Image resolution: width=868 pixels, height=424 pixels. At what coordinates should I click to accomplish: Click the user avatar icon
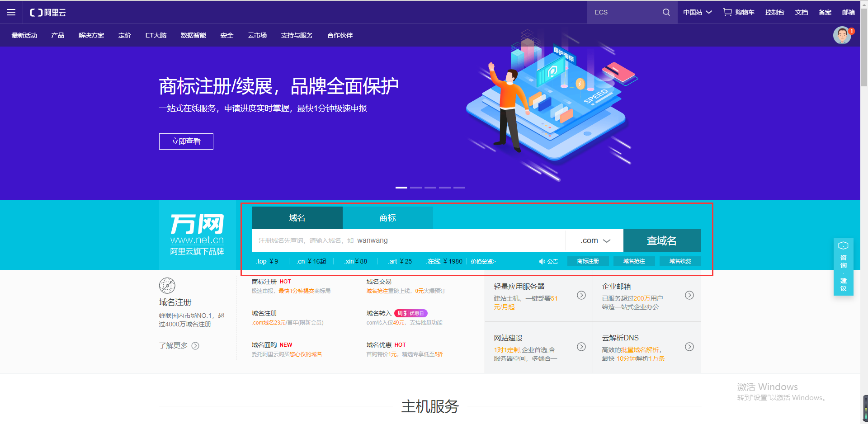tap(842, 35)
